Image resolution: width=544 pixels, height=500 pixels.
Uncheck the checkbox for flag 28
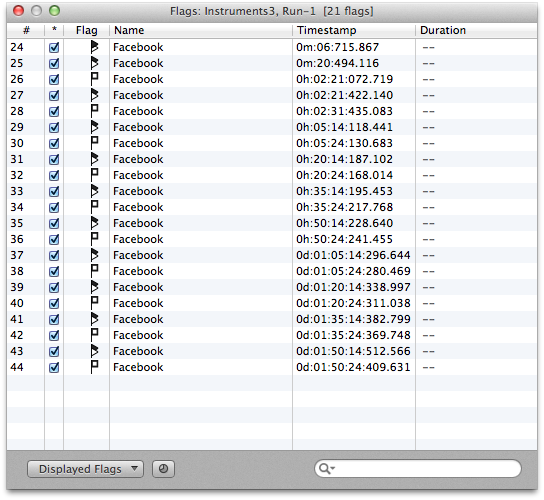coord(54,111)
